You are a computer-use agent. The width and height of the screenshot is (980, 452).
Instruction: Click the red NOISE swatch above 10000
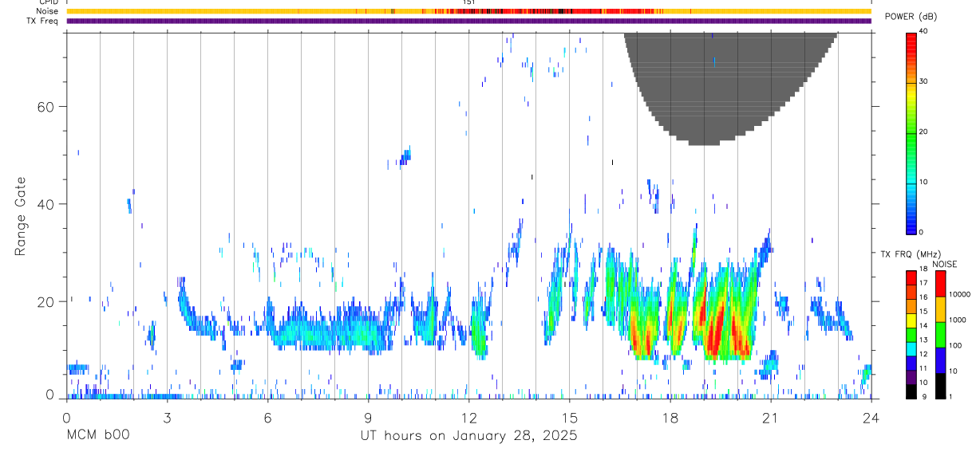coord(939,284)
